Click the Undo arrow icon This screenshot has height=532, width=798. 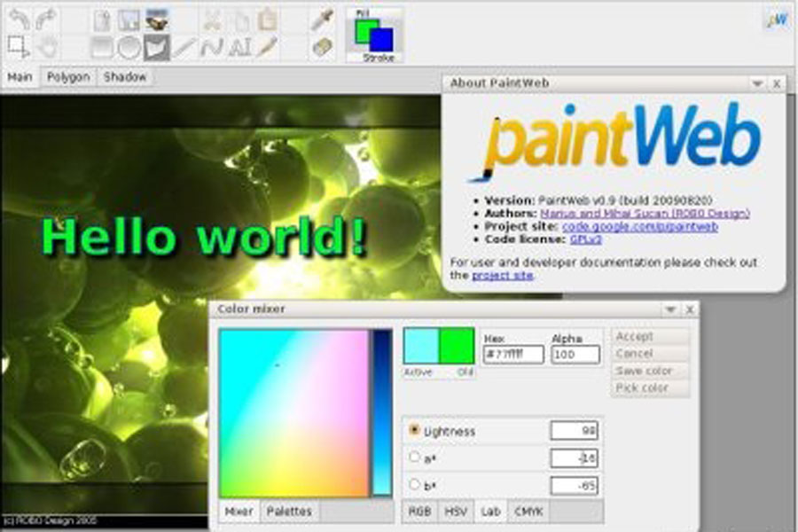pyautogui.click(x=19, y=20)
